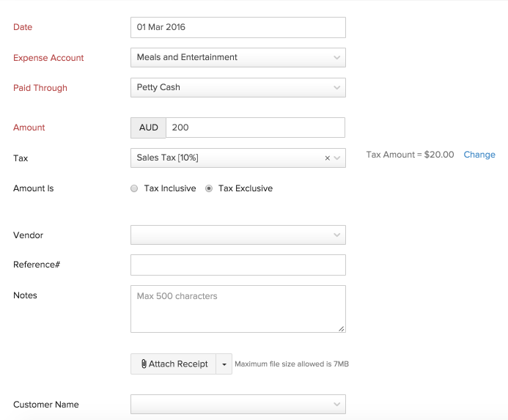Expand the Vendor dropdown
The width and height of the screenshot is (508, 420).
[336, 235]
